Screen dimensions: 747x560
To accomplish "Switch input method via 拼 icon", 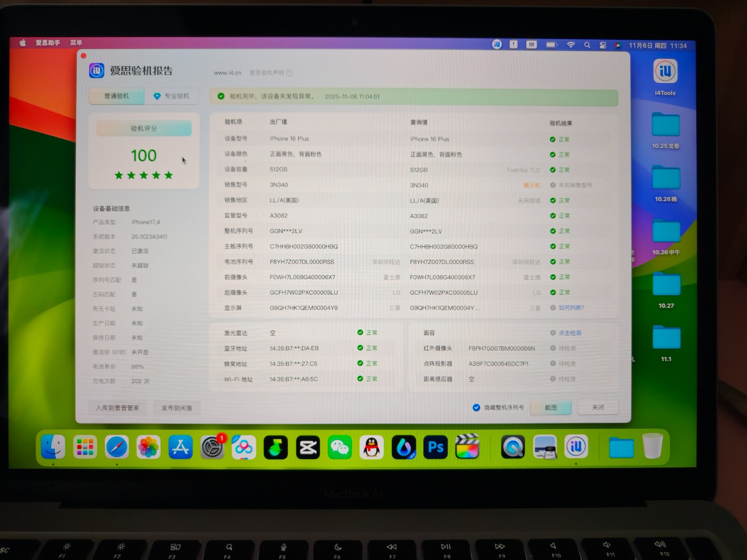I will [x=531, y=44].
